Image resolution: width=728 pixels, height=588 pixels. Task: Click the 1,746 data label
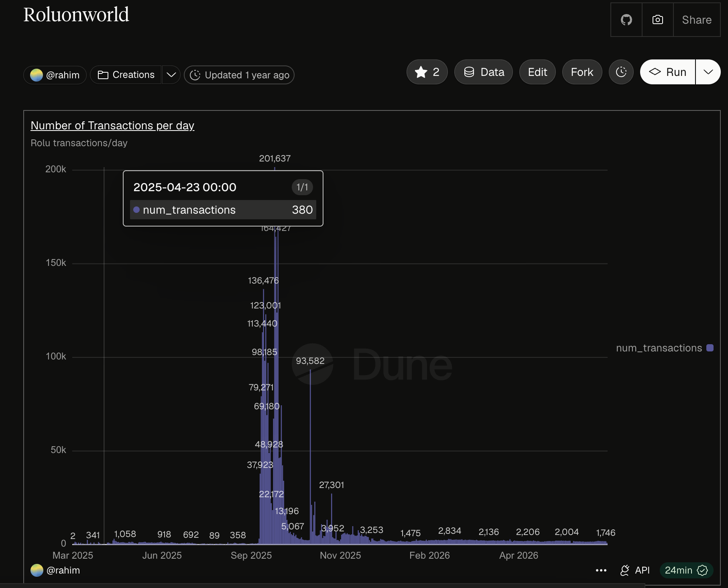tap(606, 533)
